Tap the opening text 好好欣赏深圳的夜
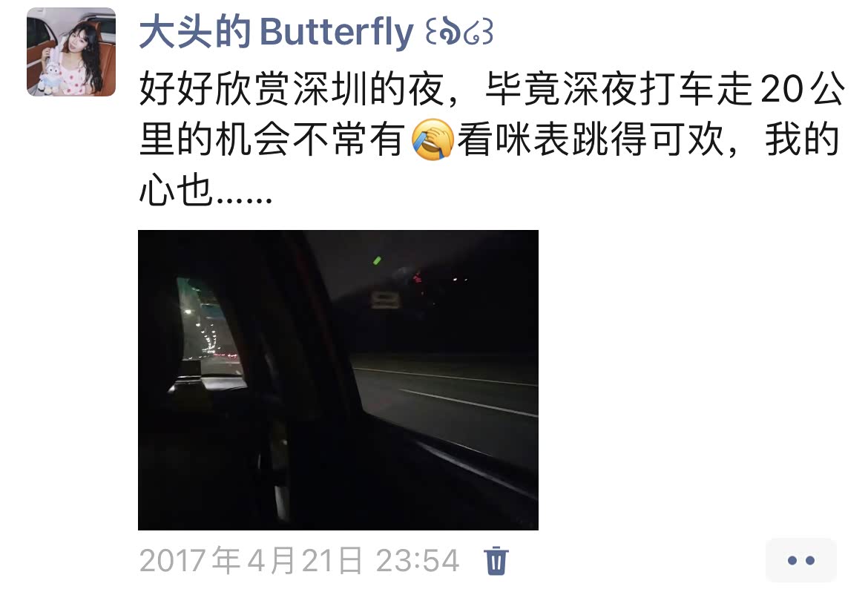This screenshot has width=868, height=592. (x=291, y=88)
